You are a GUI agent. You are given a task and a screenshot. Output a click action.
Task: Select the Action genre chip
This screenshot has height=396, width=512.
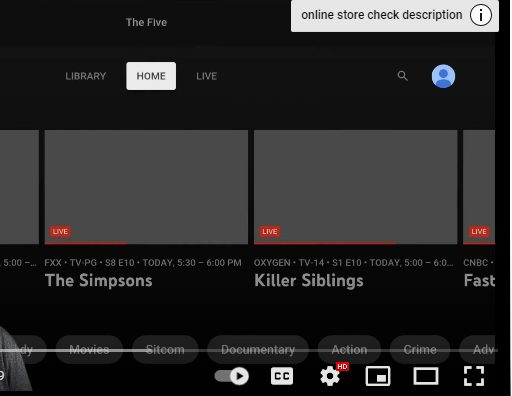[349, 350]
